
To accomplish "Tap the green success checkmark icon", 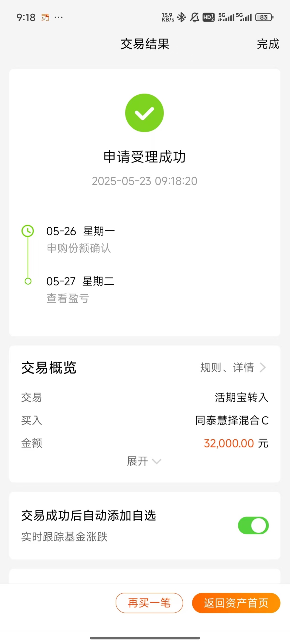I will [145, 113].
